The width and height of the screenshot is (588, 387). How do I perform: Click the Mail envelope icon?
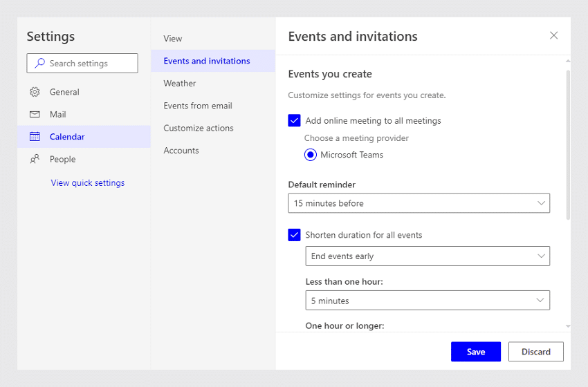coord(35,114)
